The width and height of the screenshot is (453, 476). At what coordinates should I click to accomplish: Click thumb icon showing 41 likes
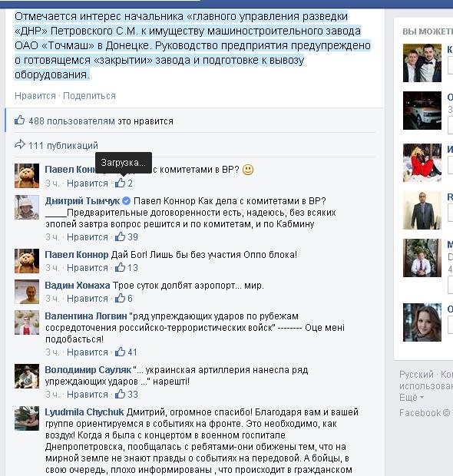point(121,352)
